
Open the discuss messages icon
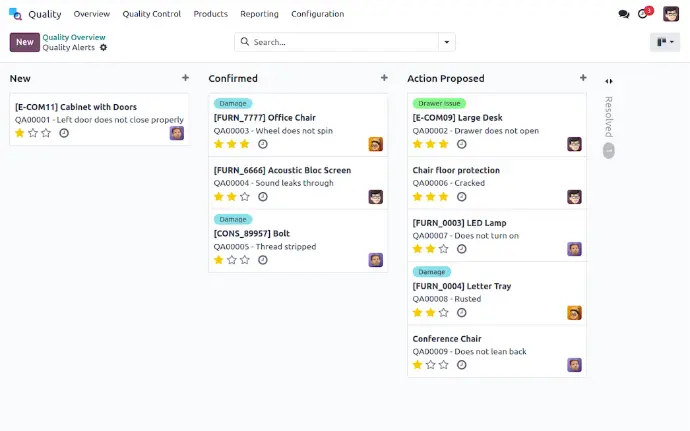point(624,14)
